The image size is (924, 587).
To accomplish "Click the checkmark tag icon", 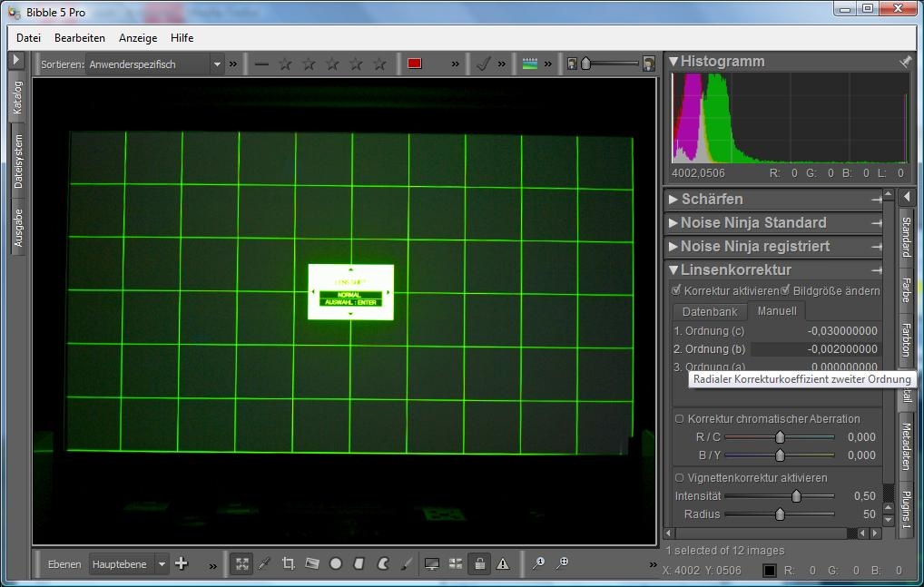I will pos(484,64).
